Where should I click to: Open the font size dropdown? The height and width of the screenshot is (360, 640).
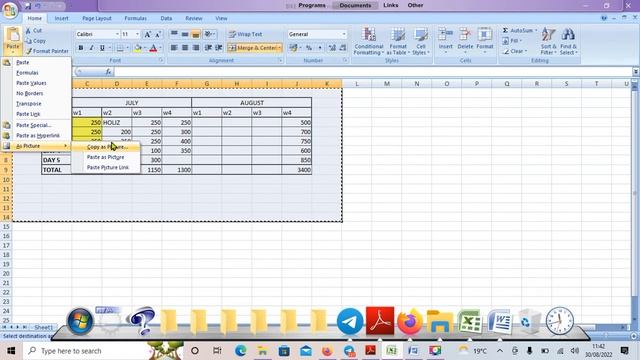click(x=137, y=34)
